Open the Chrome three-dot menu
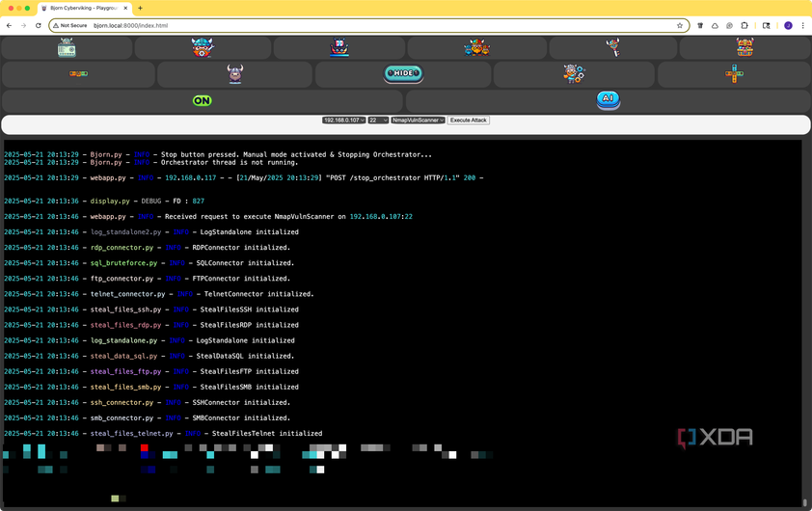 (803, 25)
